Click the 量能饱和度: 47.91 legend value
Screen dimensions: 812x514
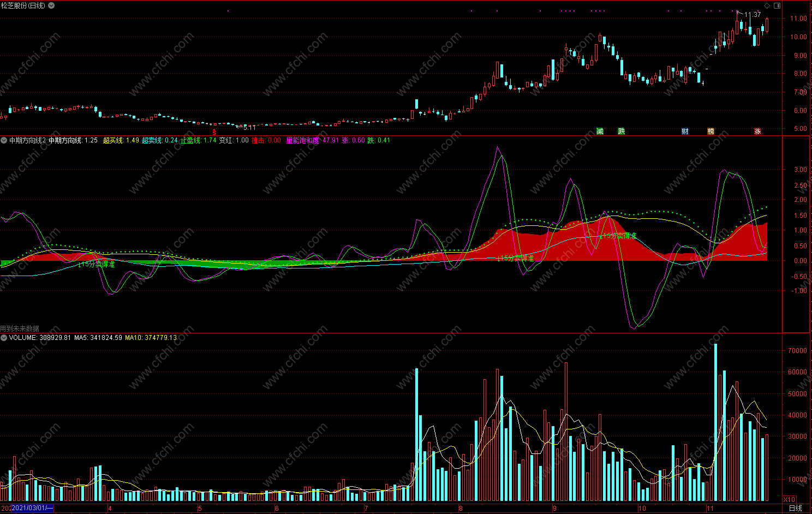(313, 140)
